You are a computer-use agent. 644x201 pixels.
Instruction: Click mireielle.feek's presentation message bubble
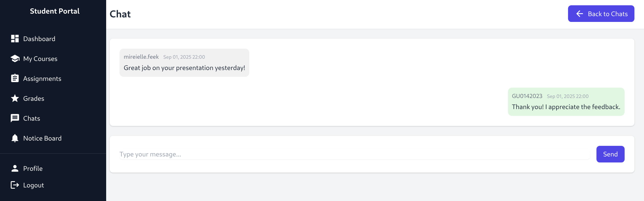coord(184,63)
